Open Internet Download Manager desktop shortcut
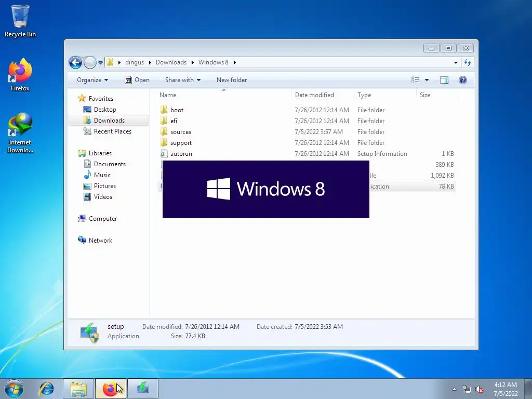Screen dimensions: 532x399 (20, 132)
